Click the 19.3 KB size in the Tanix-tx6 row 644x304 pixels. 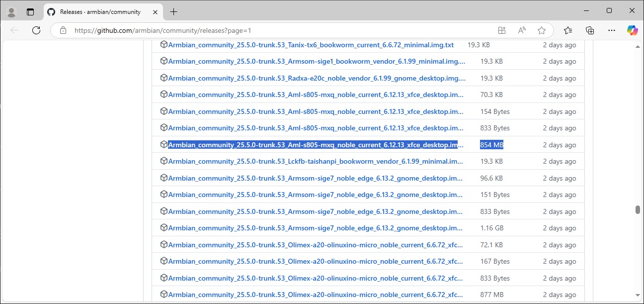[x=479, y=45]
